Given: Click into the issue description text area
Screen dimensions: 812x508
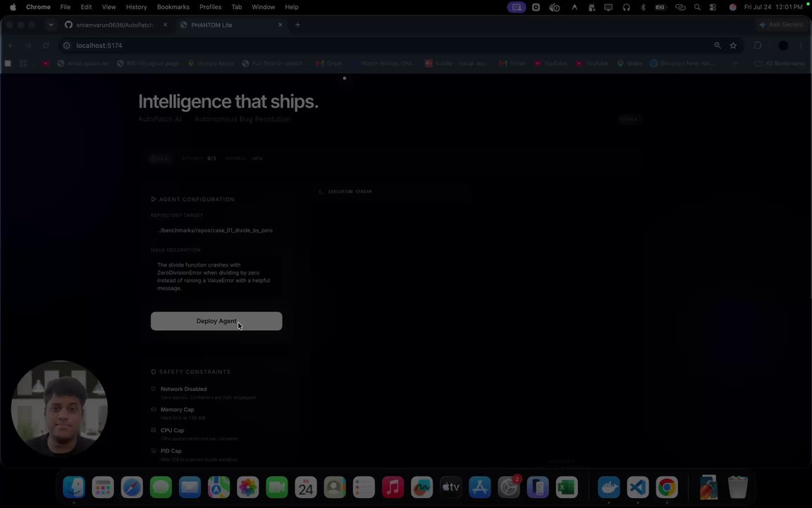Looking at the screenshot, I should click(x=216, y=277).
